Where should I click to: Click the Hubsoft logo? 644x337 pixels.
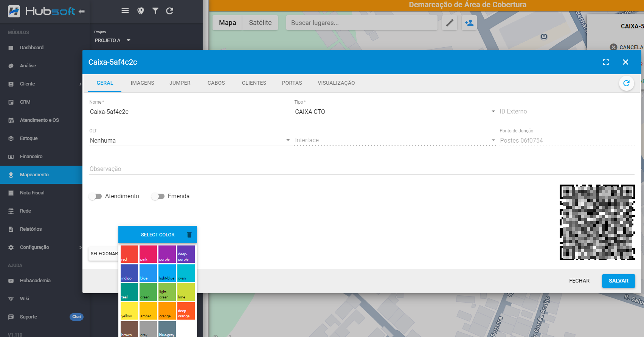(42, 11)
